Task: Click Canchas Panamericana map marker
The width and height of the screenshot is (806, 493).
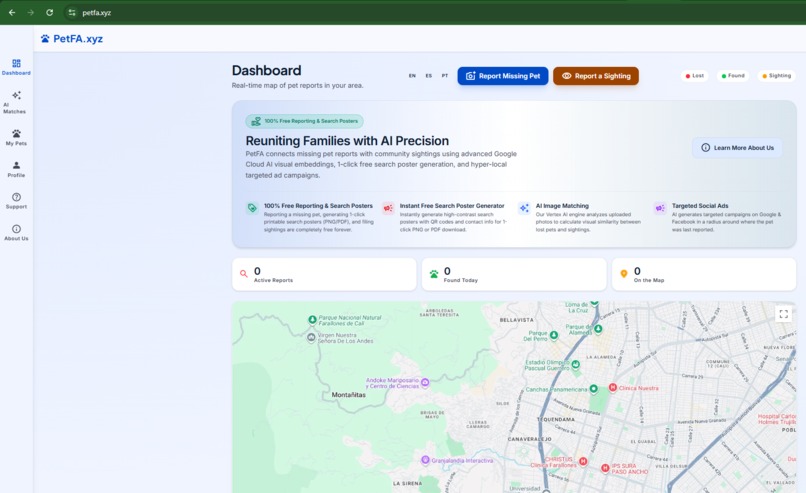Action: (594, 389)
